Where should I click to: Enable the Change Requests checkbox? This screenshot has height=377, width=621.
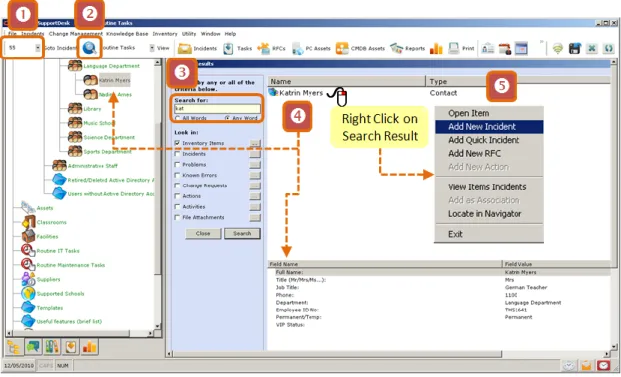(177, 185)
